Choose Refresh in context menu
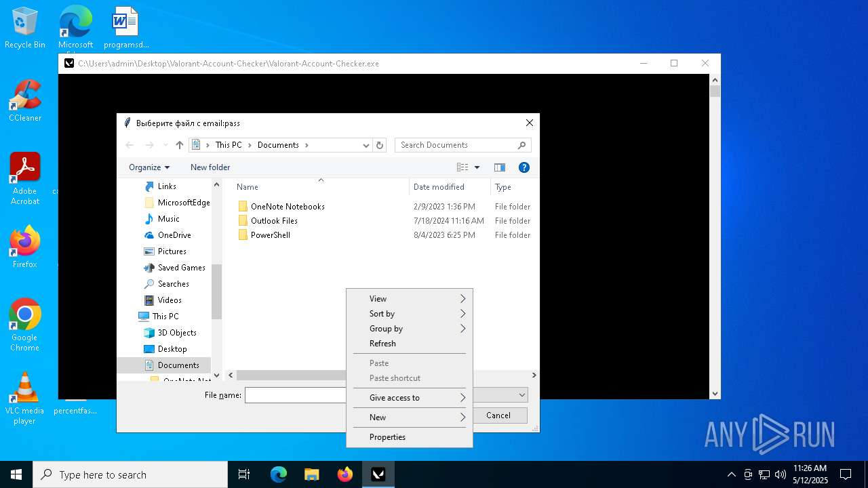 tap(410, 344)
